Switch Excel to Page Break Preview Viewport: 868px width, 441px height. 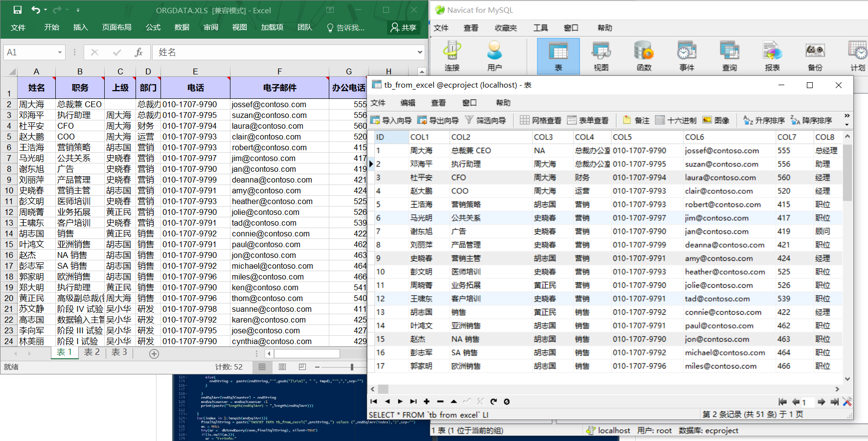[302, 367]
